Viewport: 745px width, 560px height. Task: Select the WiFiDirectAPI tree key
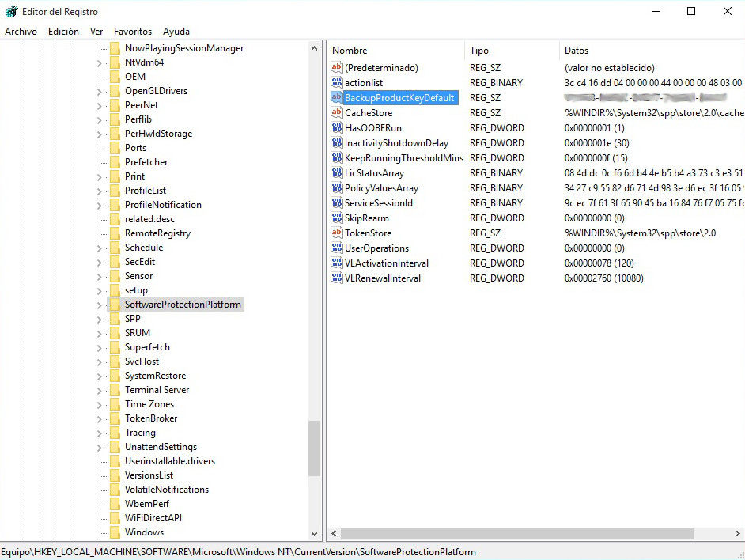(153, 518)
